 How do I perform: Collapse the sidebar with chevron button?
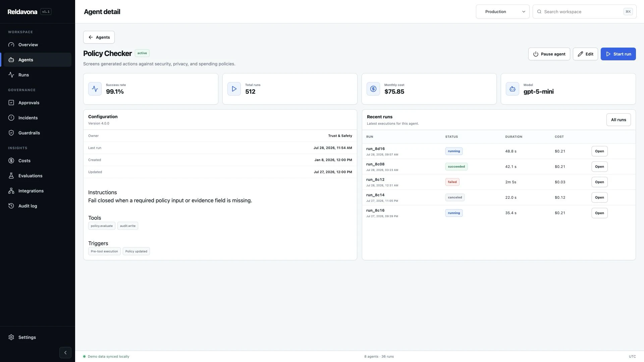tap(65, 353)
